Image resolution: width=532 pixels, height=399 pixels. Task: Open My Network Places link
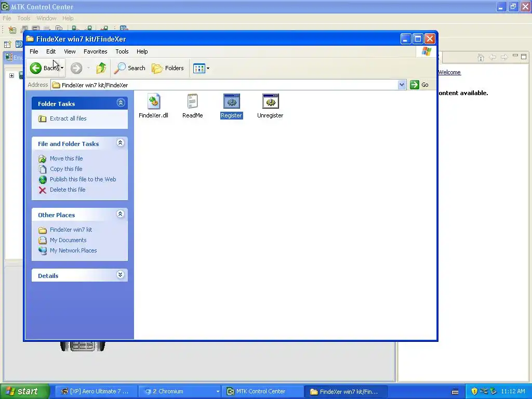73,250
